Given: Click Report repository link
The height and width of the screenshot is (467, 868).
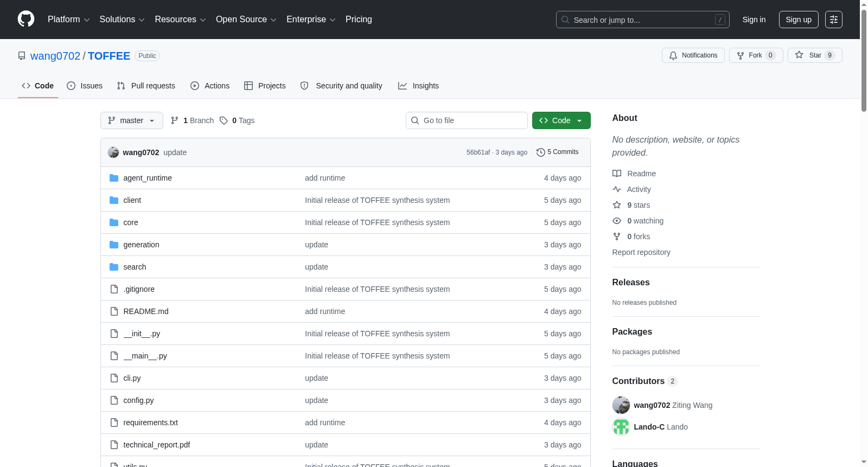Looking at the screenshot, I should pyautogui.click(x=641, y=252).
